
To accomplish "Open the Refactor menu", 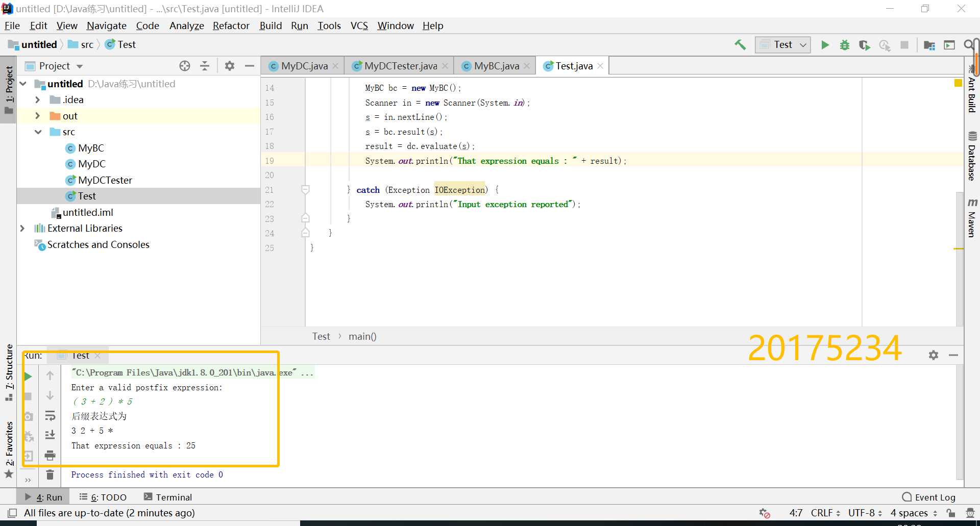I will coord(231,26).
